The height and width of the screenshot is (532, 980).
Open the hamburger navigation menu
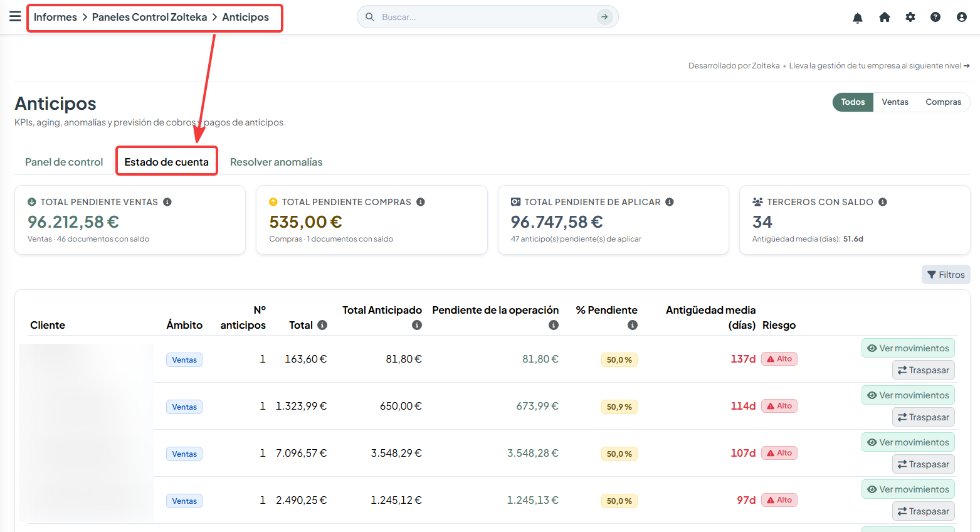coord(15,16)
